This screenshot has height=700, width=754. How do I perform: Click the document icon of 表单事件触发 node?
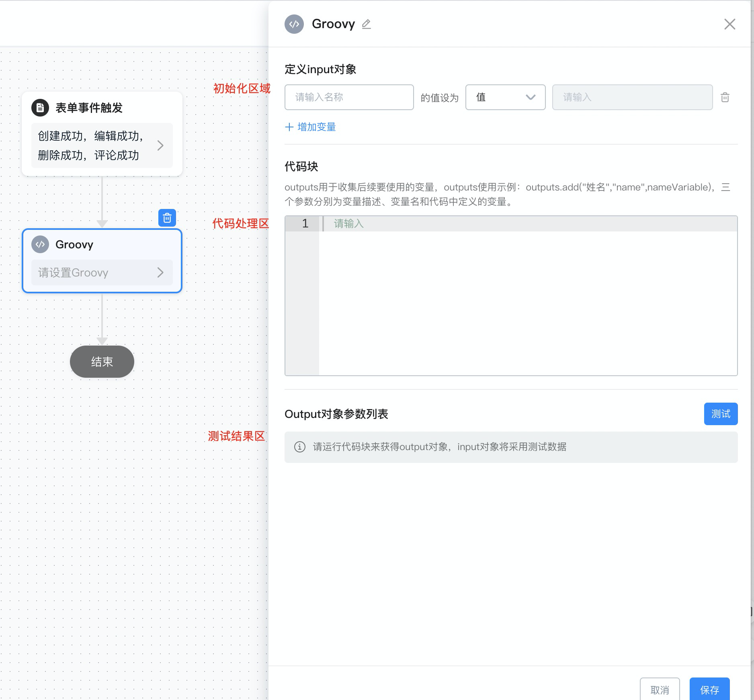pos(40,108)
